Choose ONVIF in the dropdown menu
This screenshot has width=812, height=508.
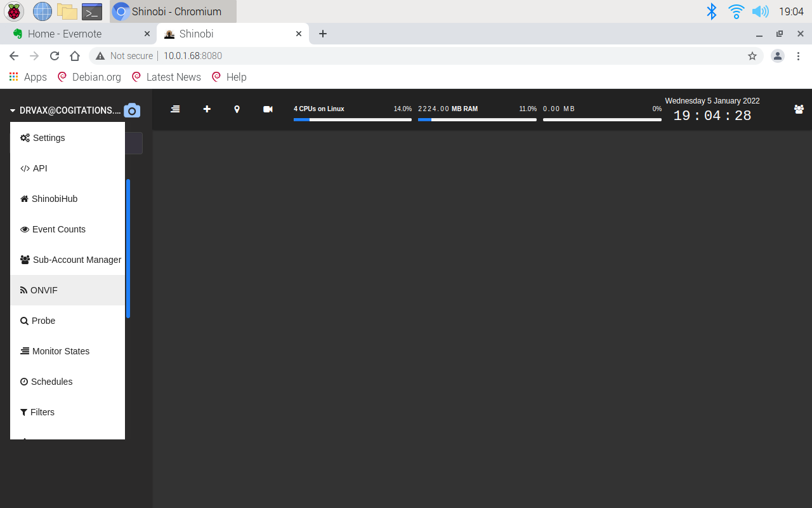(x=44, y=290)
